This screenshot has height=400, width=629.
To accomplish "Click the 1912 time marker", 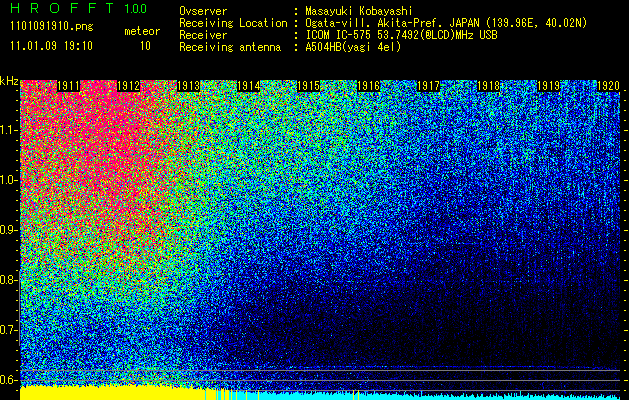I will pos(128,86).
